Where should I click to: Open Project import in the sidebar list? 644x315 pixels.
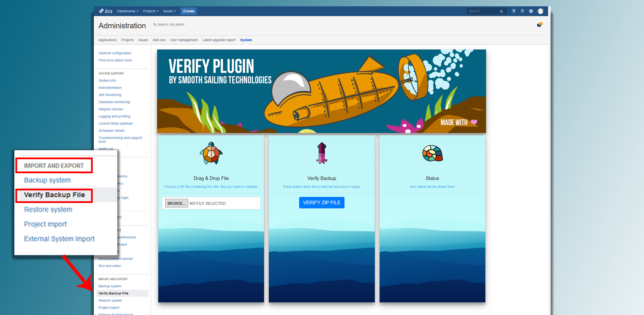pyautogui.click(x=109, y=308)
